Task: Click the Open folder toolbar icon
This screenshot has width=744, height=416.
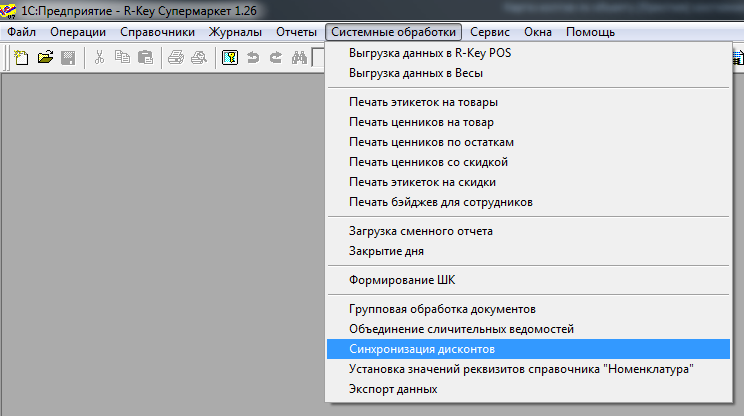Action: click(45, 58)
